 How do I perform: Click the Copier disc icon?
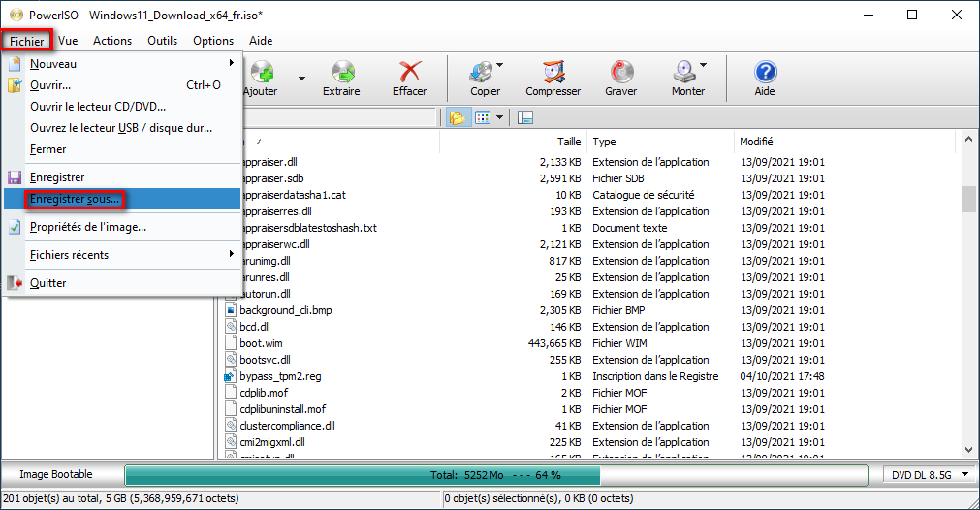click(482, 74)
